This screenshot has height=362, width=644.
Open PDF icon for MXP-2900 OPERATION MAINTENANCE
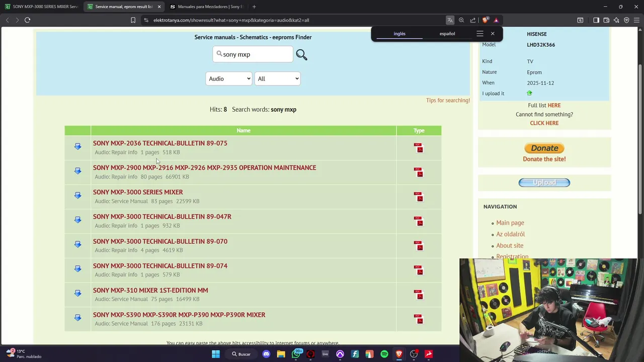point(419,172)
